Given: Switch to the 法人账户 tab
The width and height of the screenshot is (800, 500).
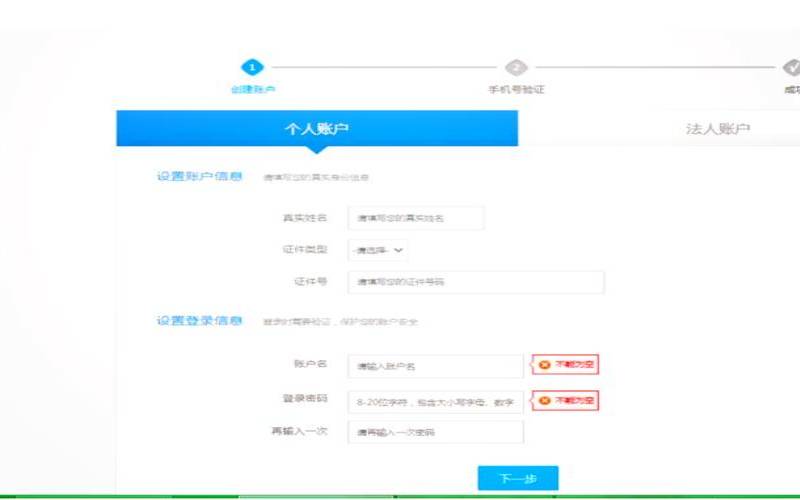Looking at the screenshot, I should (x=718, y=129).
